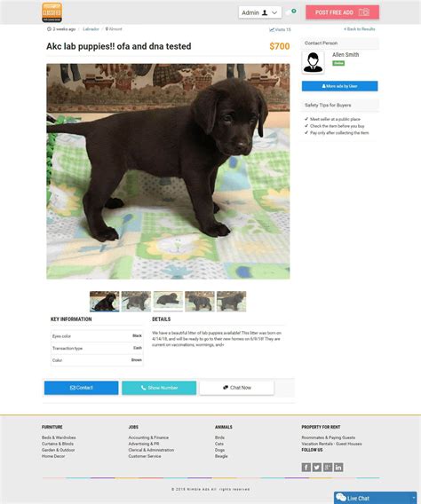
Task: Click the Labrador breadcrumb link
Action: point(91,29)
